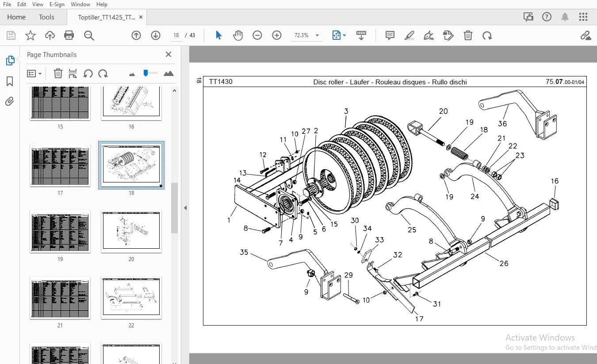The width and height of the screenshot is (597, 364).
Task: Click the current page number field
Action: [x=176, y=35]
